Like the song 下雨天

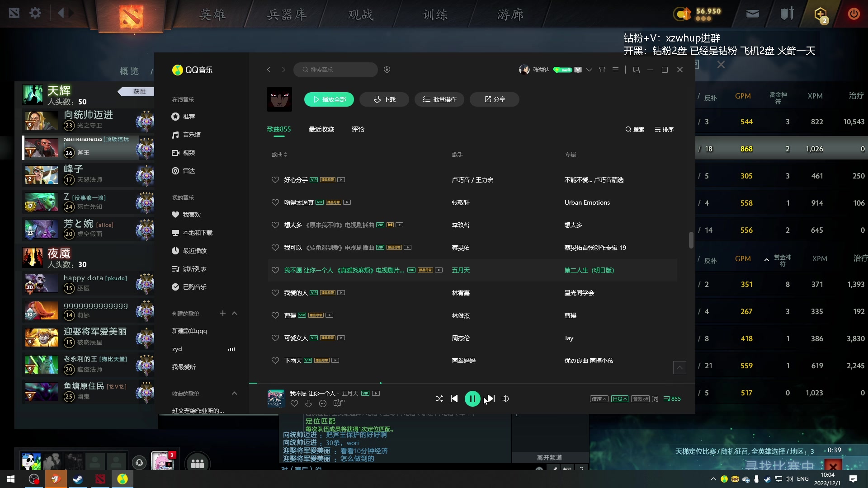(275, 361)
